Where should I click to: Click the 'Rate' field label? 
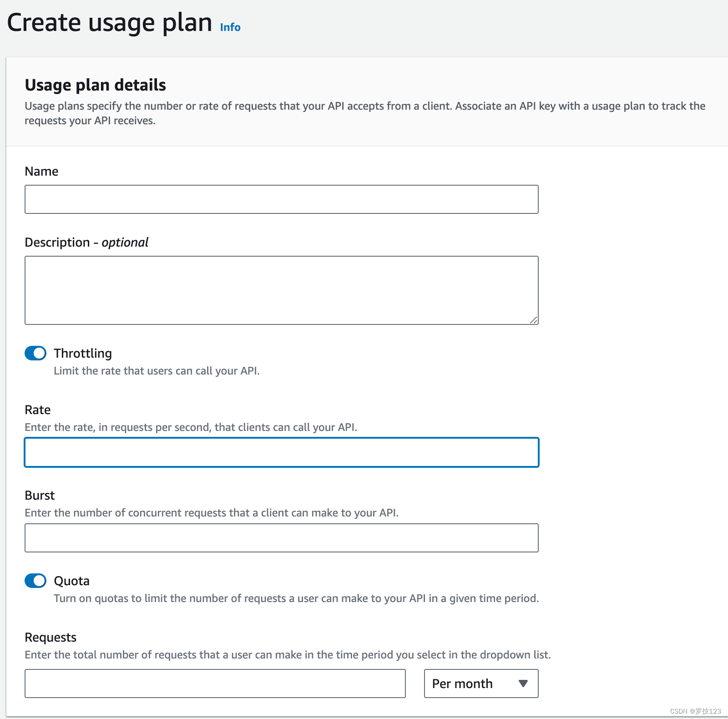38,410
